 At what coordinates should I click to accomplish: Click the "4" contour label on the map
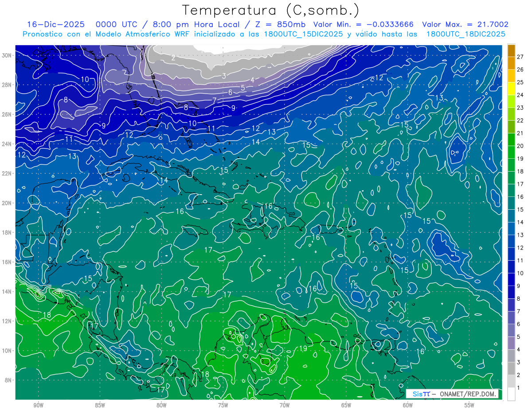pyautogui.click(x=252, y=80)
